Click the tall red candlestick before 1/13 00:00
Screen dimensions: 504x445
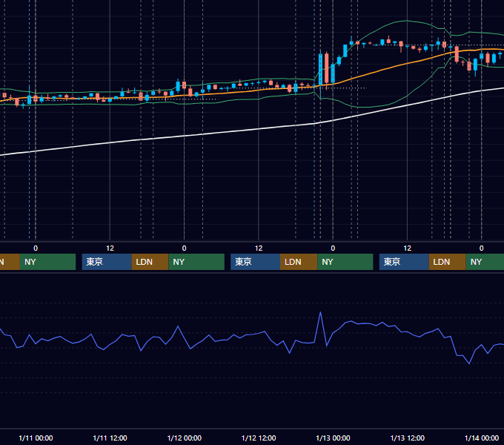pyautogui.click(x=327, y=69)
